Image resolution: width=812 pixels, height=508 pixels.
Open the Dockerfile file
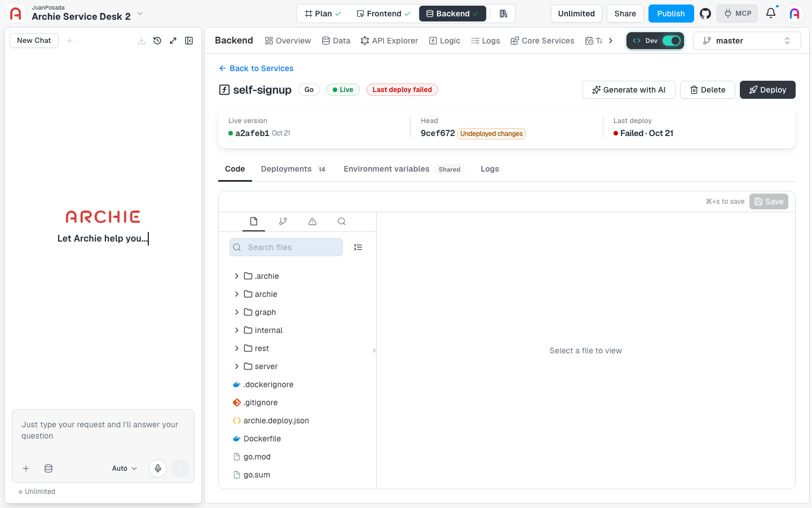coord(262,439)
